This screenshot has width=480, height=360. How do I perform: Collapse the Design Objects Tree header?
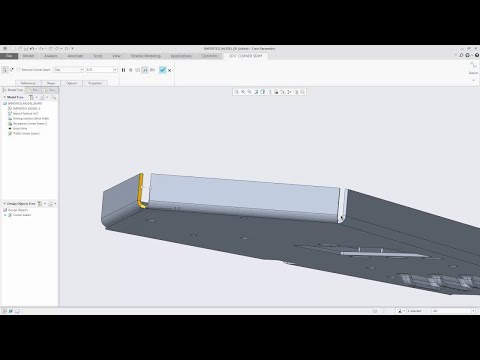click(x=5, y=203)
